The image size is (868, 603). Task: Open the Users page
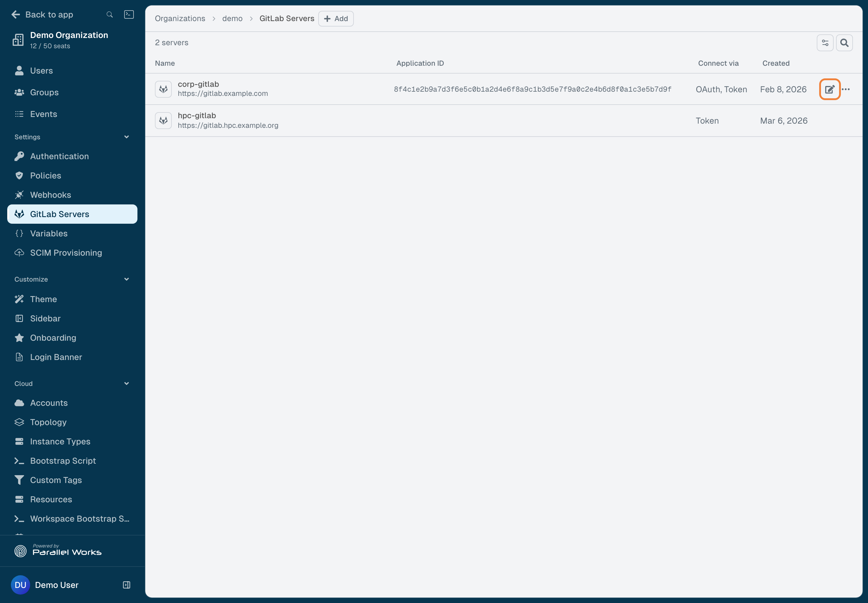[x=72, y=71]
